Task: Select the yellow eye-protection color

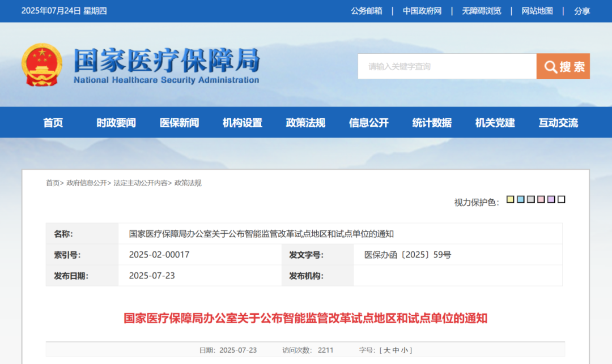Action: [x=510, y=199]
